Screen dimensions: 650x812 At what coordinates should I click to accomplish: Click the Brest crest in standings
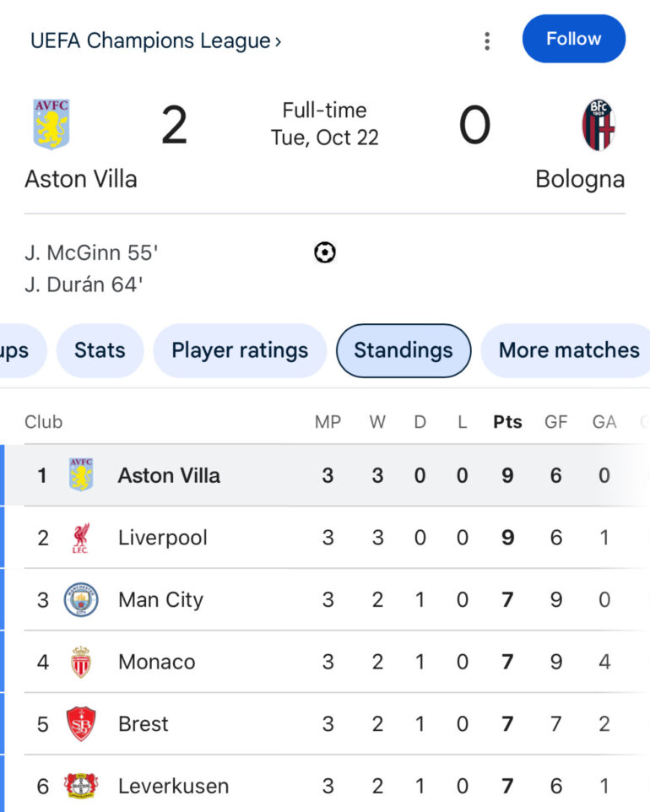coord(81,724)
